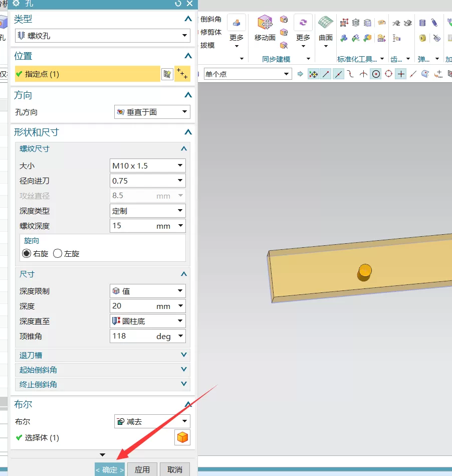Image resolution: width=452 pixels, height=476 pixels.
Task: Click the 拔模 draft command
Action: [207, 45]
